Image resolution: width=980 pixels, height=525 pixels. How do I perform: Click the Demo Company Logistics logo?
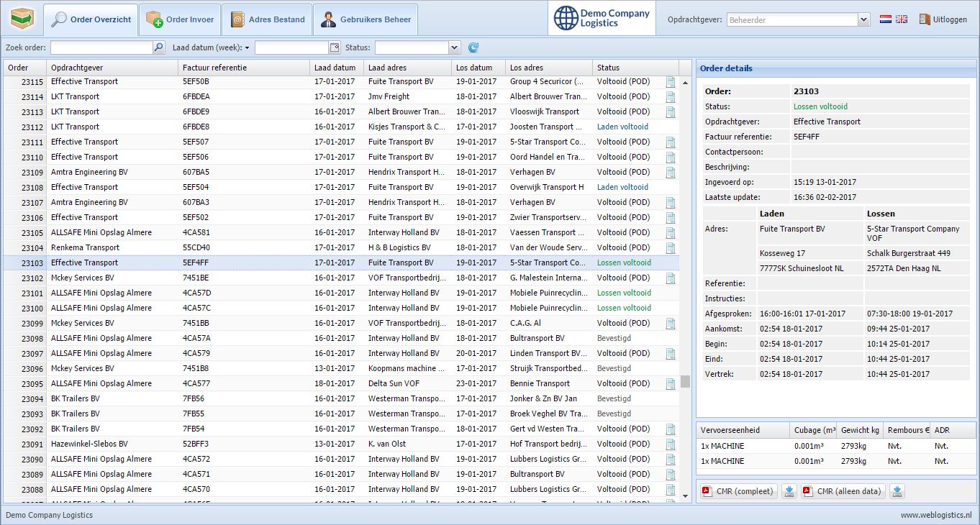click(x=602, y=19)
